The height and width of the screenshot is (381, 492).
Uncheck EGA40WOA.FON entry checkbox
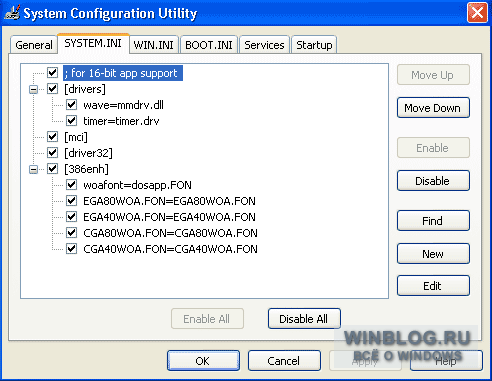pos(71,217)
